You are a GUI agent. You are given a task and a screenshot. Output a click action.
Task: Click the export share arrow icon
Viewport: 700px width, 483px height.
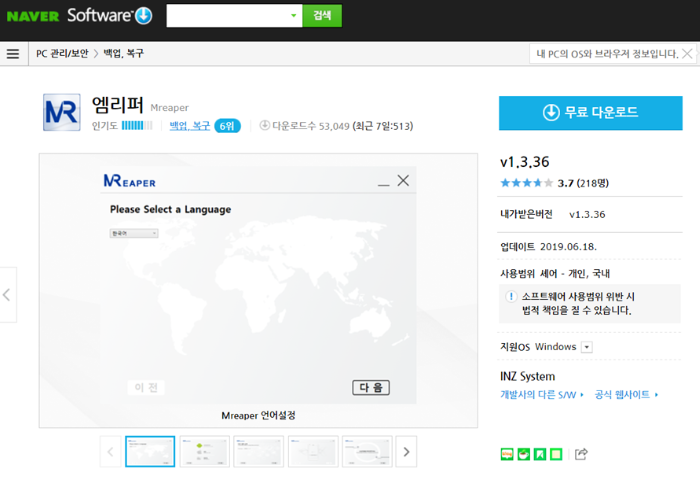pos(581,454)
